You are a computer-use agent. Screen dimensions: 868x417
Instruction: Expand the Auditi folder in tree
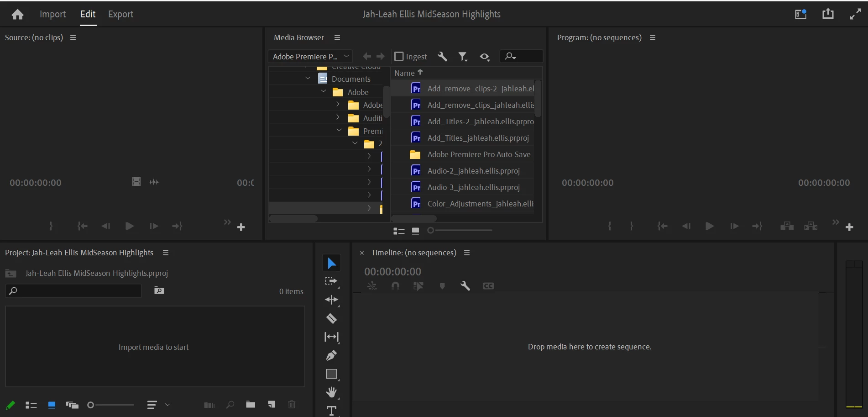click(x=338, y=117)
